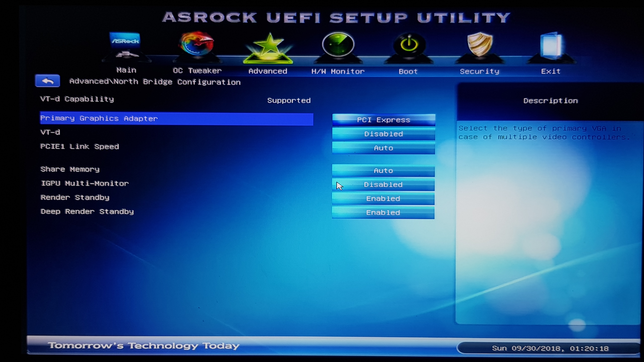The height and width of the screenshot is (362, 644).
Task: Switch to the Boot tab label
Action: point(408,71)
